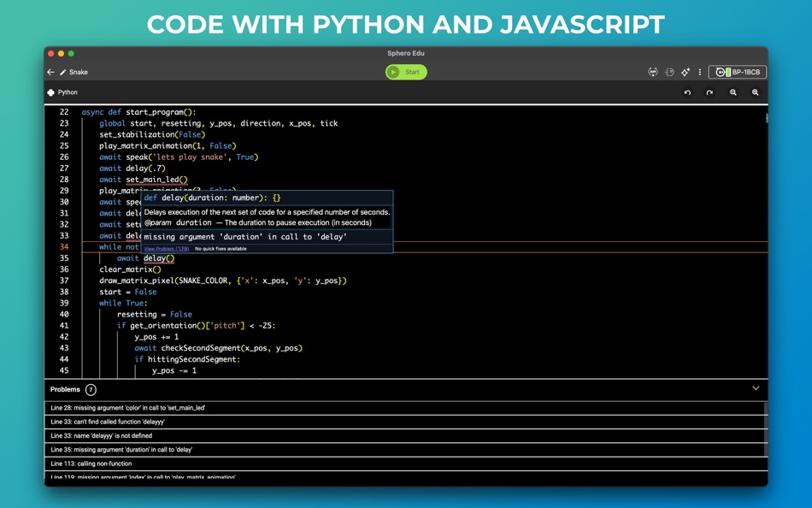Click the sparkle stars icon
Viewport: 812px width, 508px height.
coord(685,72)
